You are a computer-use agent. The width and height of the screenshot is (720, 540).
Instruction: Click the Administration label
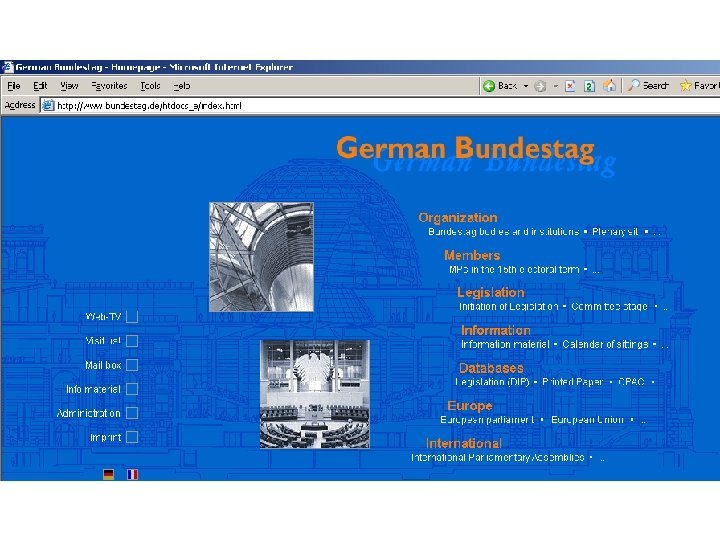coord(89,413)
